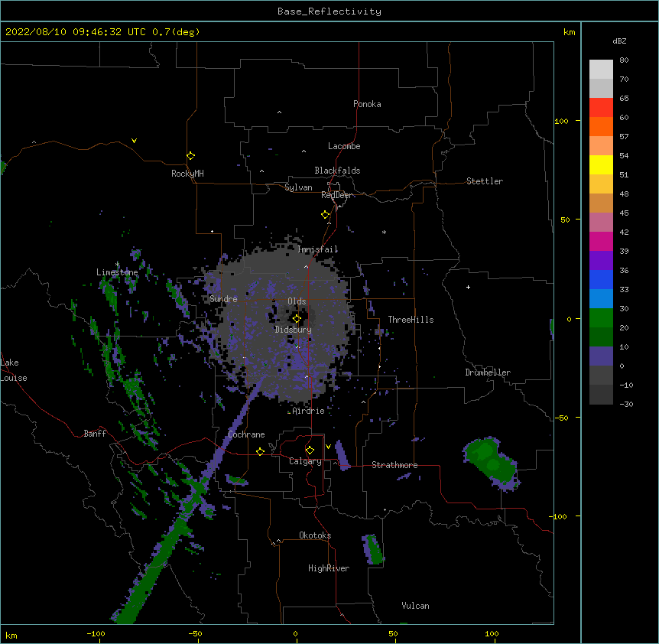Pick the violet 36-39 dBZ legend swatch
This screenshot has width=659, height=644.
point(601,260)
